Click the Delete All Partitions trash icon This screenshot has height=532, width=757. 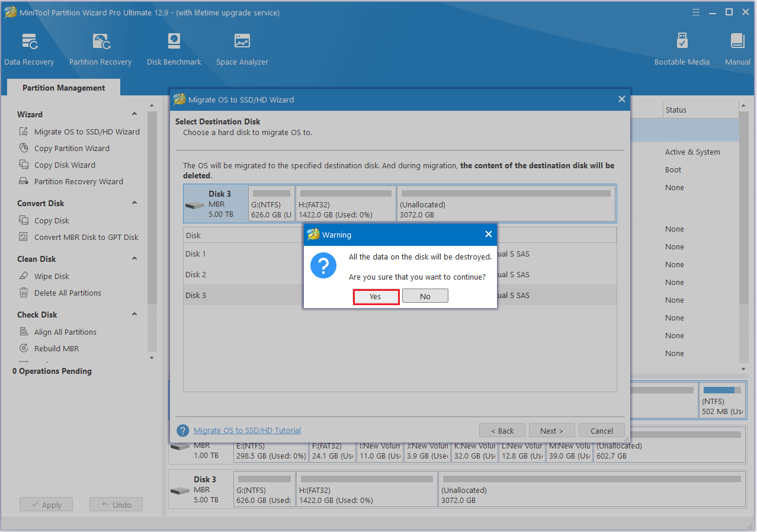(24, 293)
